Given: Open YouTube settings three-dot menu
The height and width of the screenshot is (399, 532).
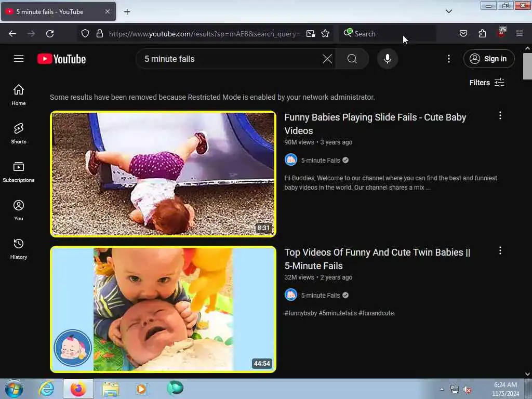Looking at the screenshot, I should click(x=448, y=59).
